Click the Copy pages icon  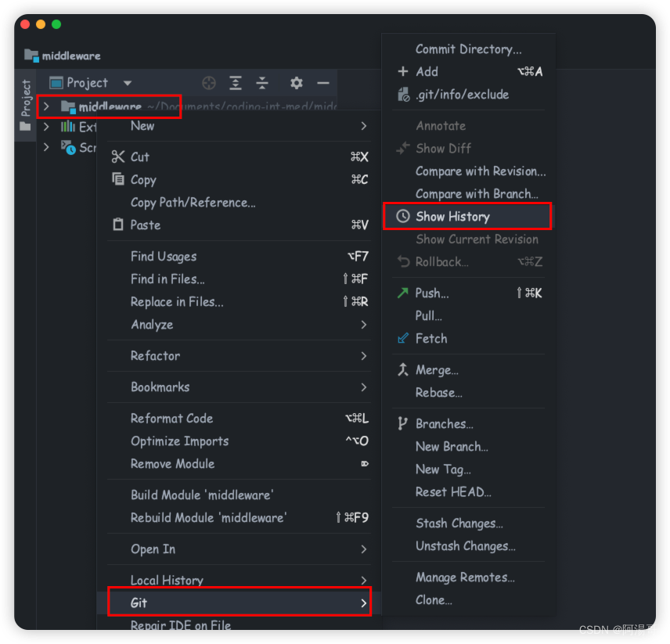click(x=118, y=178)
